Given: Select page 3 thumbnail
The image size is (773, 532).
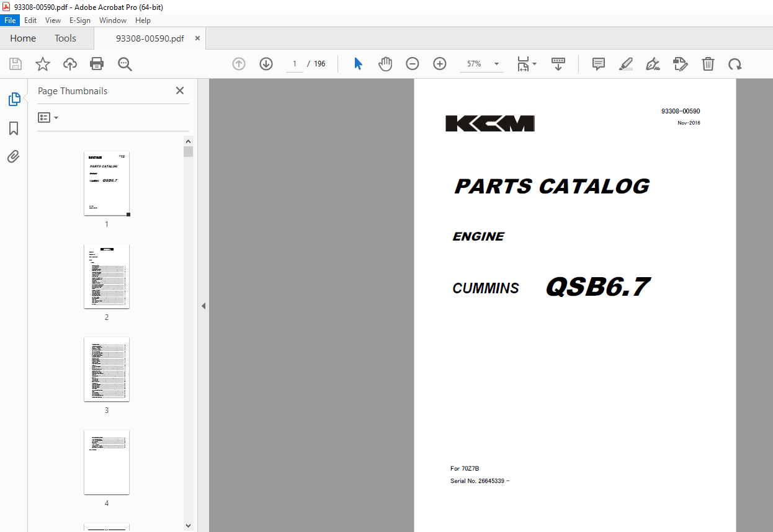Looking at the screenshot, I should pyautogui.click(x=107, y=370).
